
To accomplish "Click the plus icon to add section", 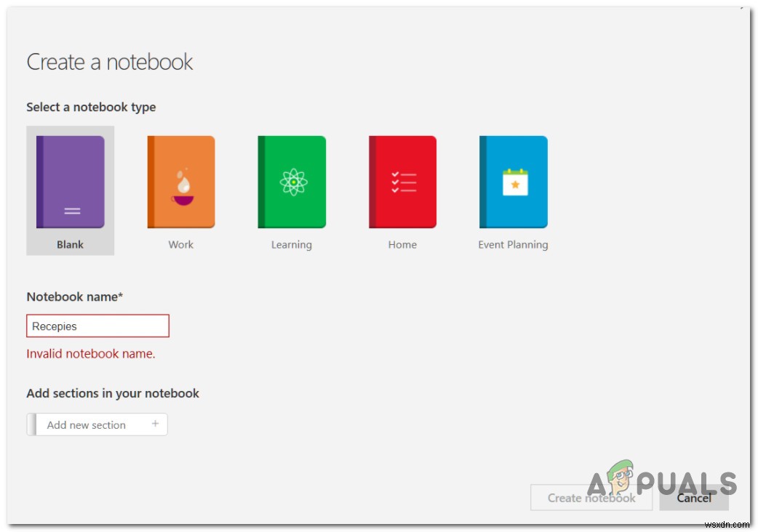I will (155, 424).
